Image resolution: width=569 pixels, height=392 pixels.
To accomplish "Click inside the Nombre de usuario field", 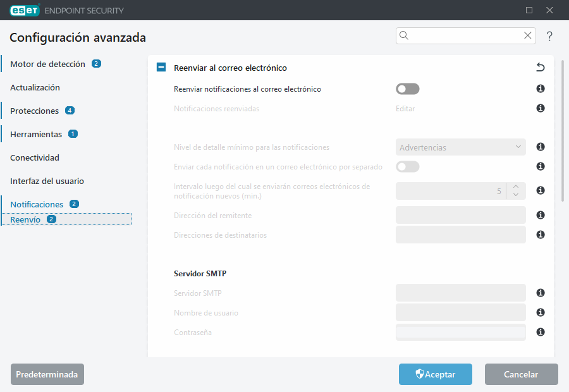I will (460, 312).
